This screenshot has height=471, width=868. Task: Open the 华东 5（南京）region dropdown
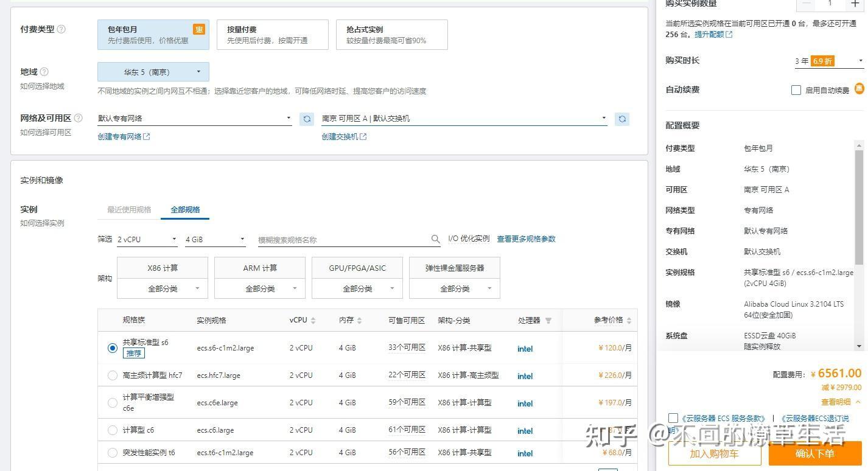point(153,72)
